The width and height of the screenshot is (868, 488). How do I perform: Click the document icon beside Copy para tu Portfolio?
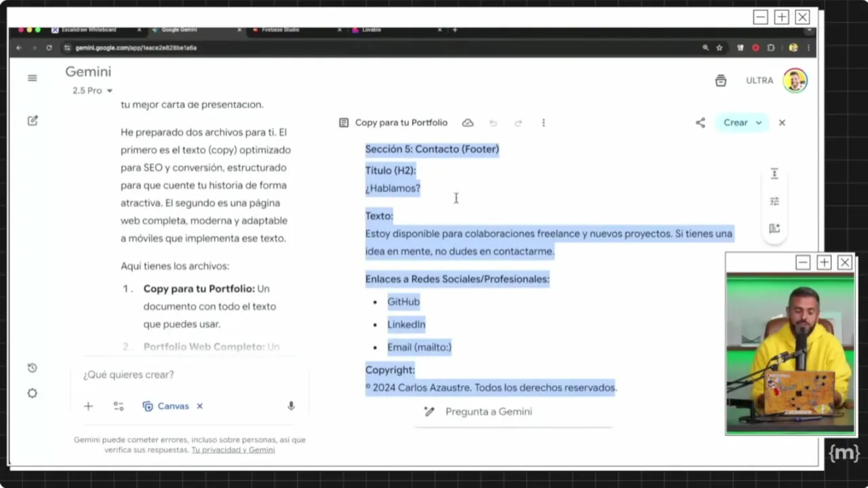pos(344,123)
